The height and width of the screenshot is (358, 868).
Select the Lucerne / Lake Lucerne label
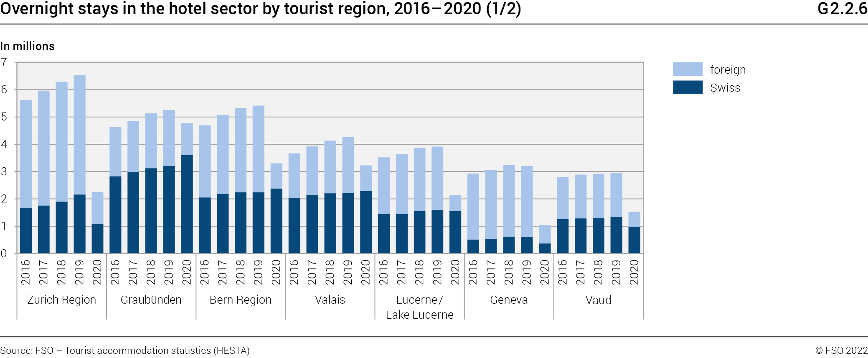[419, 307]
